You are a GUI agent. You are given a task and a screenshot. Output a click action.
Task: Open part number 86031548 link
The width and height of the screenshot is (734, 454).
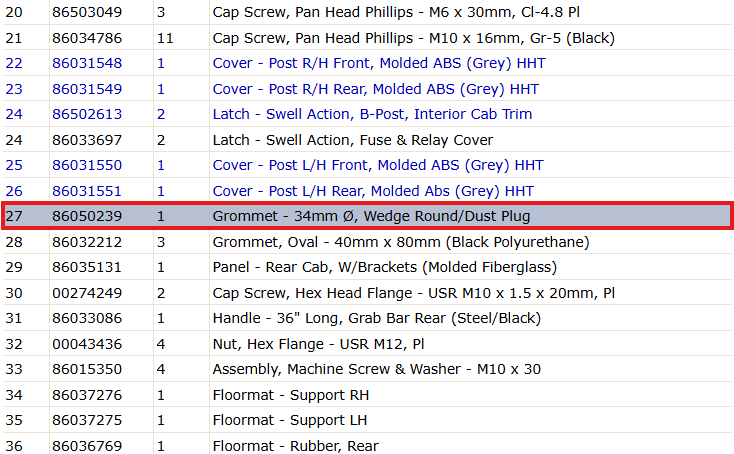(x=87, y=63)
